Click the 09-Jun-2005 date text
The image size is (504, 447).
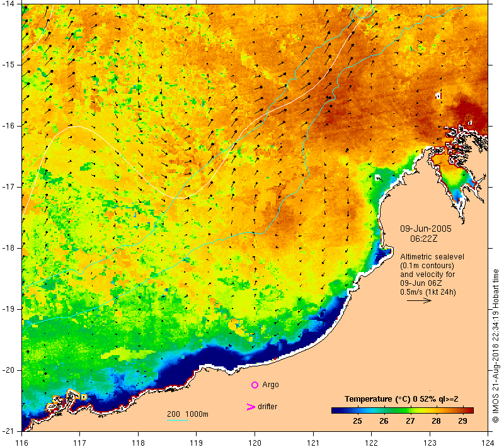[x=426, y=229]
